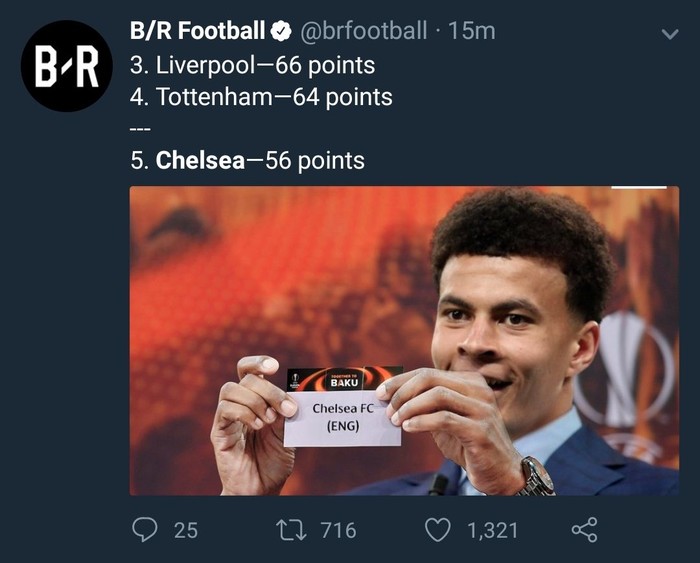The image size is (700, 563).
Task: Expand the tweet options chevron
Action: [x=670, y=34]
